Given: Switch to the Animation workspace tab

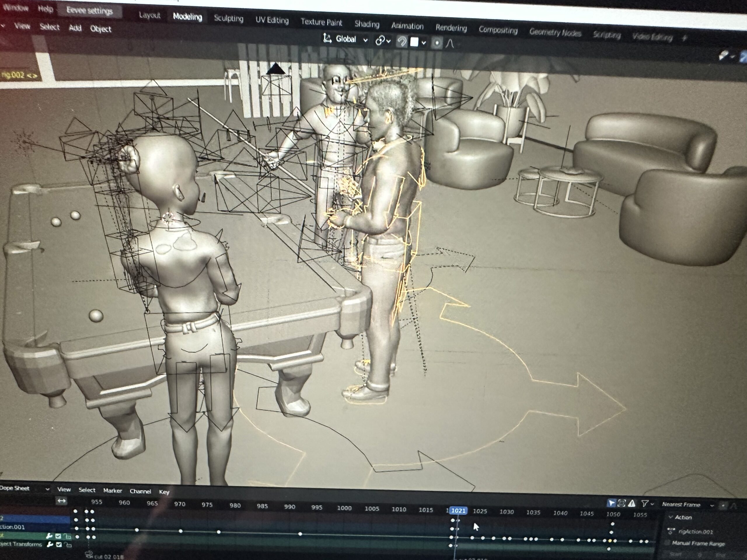Looking at the screenshot, I should pyautogui.click(x=407, y=26).
